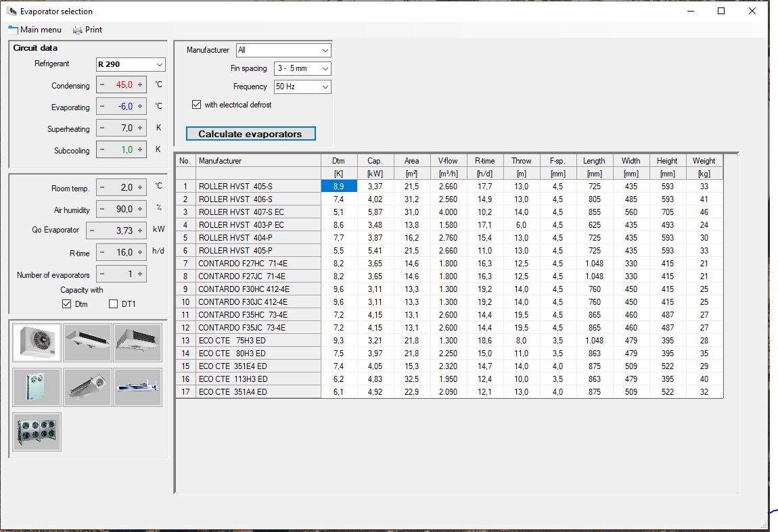This screenshot has height=532, width=778.
Task: Click the Cap. column header
Action: tap(375, 161)
